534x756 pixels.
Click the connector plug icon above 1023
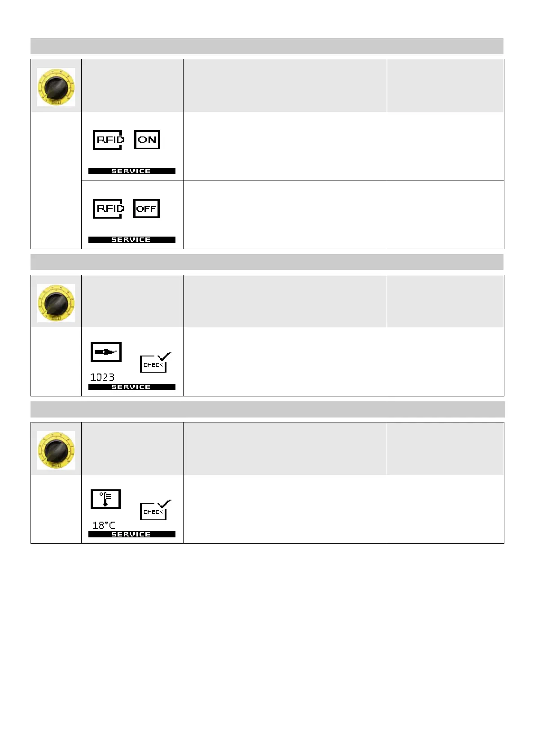[106, 352]
